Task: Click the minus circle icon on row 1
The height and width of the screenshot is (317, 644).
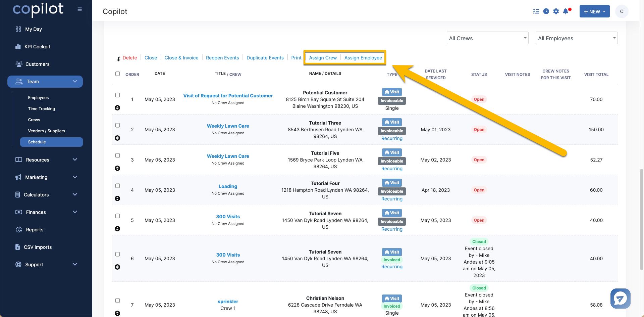Action: 117,108
